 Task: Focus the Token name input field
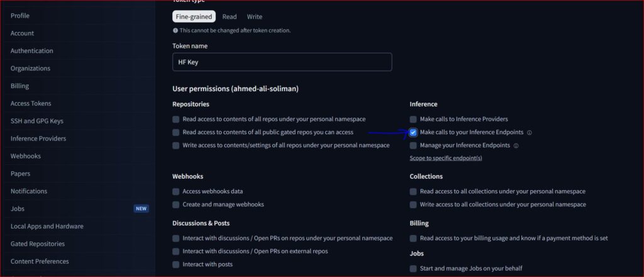(x=282, y=62)
